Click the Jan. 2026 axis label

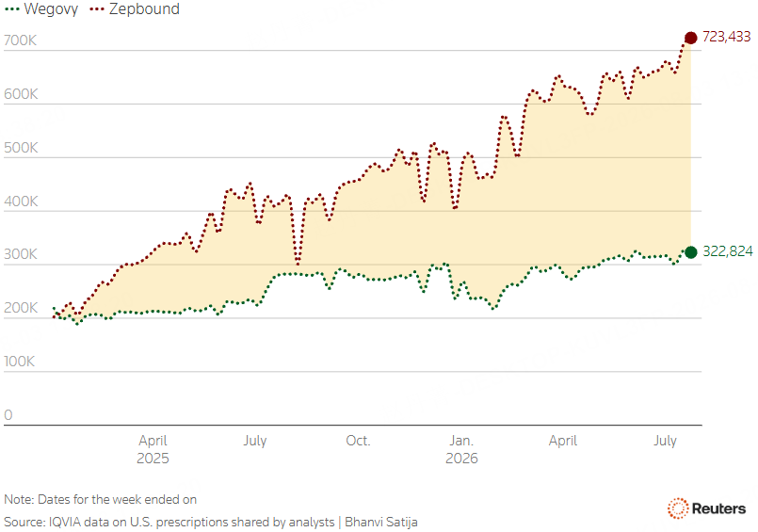pyautogui.click(x=461, y=449)
